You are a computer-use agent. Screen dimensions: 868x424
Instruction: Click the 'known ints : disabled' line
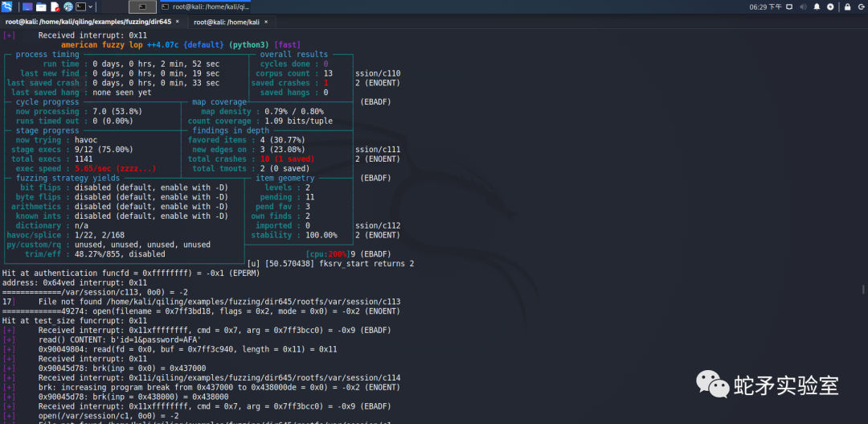click(x=122, y=216)
